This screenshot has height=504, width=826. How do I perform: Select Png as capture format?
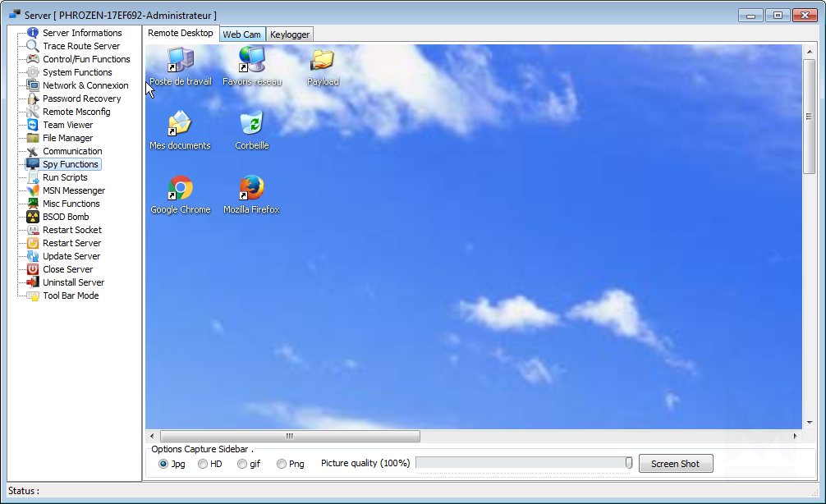point(282,464)
